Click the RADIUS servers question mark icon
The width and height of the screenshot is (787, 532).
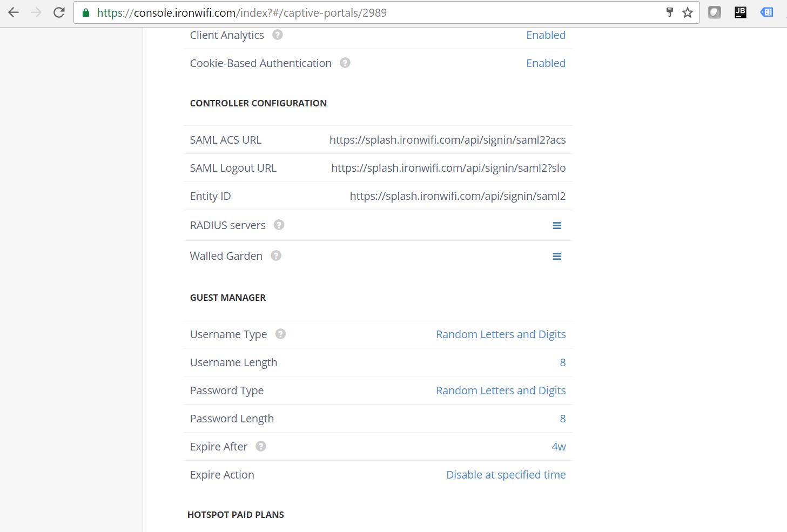(x=279, y=224)
